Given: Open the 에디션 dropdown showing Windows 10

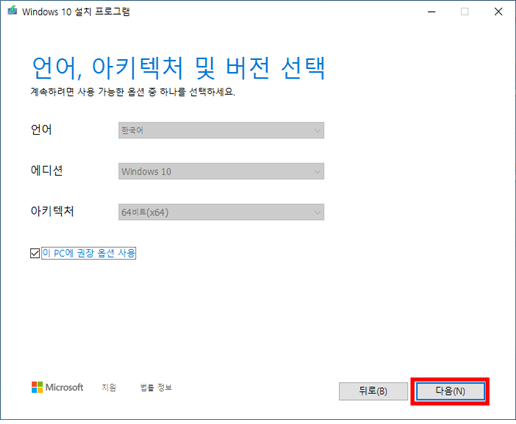Looking at the screenshot, I should (x=221, y=171).
